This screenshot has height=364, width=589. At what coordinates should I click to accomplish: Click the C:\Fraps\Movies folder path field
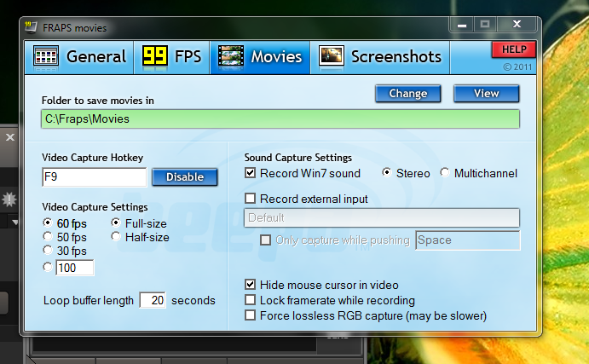[280, 118]
